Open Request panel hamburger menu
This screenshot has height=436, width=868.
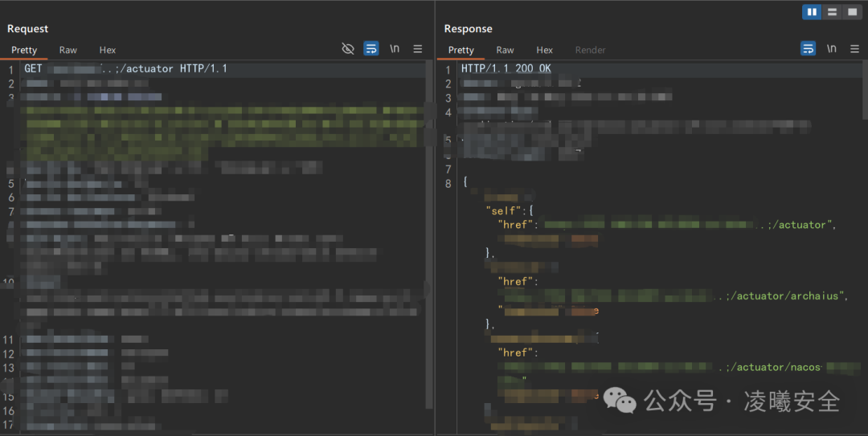(x=418, y=49)
